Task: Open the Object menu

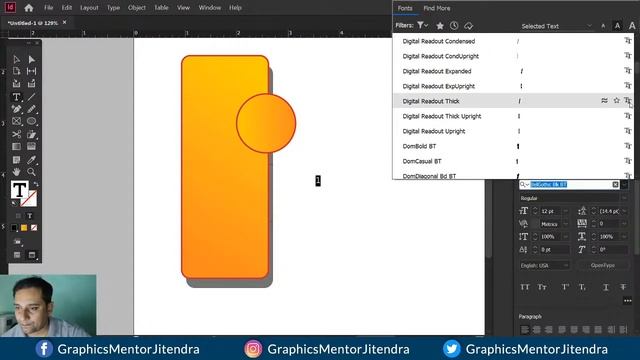Action: 137,8
